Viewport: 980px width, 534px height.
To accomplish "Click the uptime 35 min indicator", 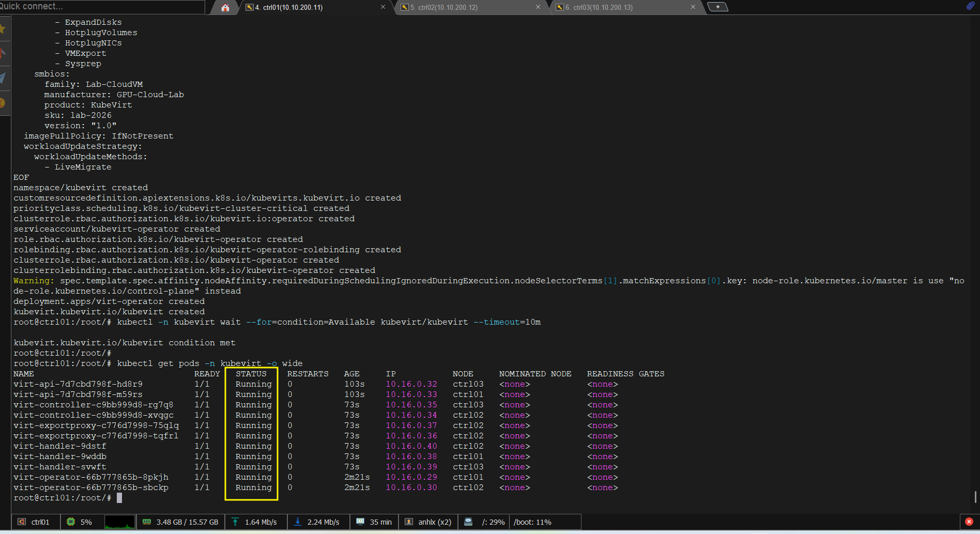I will pos(374,522).
